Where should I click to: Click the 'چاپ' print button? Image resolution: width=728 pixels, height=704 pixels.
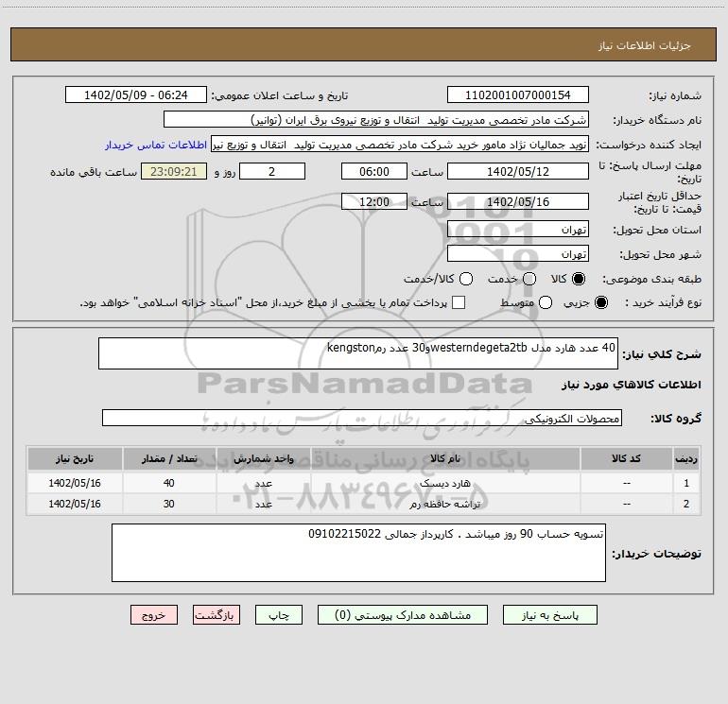[279, 615]
